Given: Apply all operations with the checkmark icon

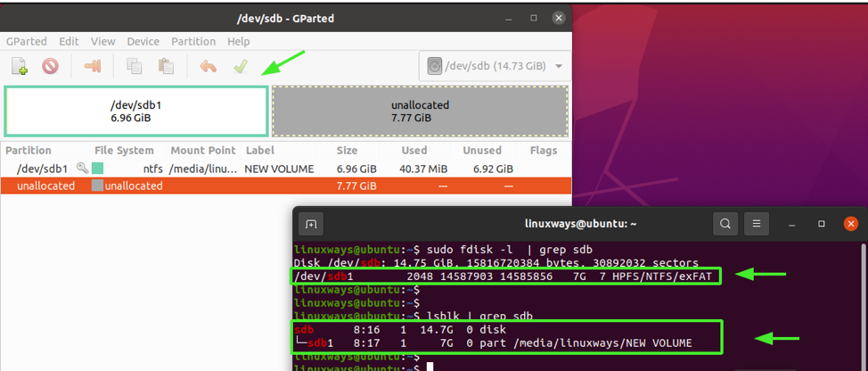Looking at the screenshot, I should pos(240,67).
